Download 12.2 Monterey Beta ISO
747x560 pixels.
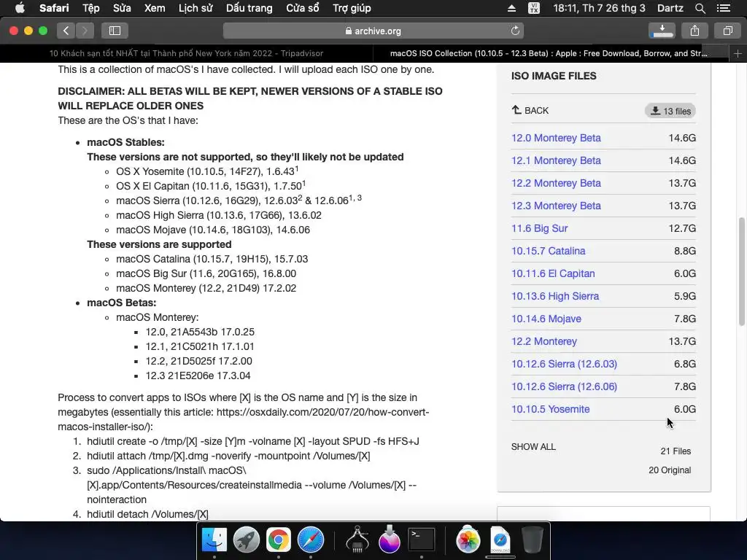pyautogui.click(x=556, y=183)
